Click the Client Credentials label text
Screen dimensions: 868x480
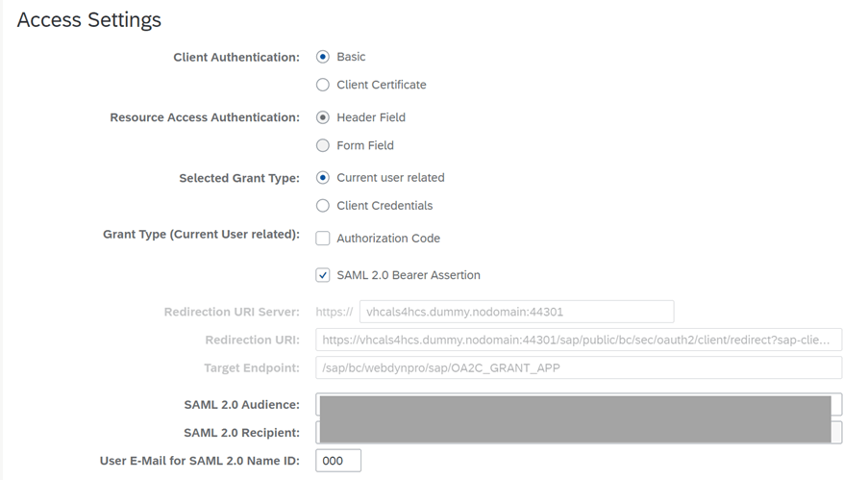(384, 206)
